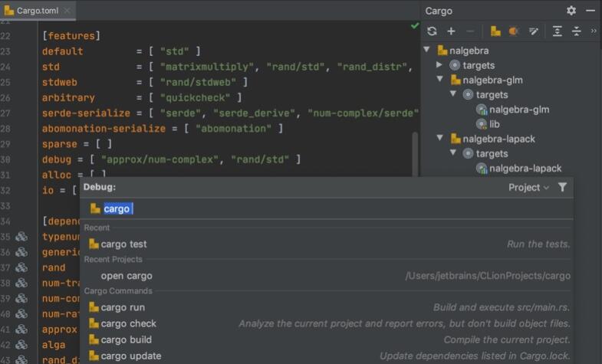602x364 pixels.
Task: Click the "quickcheck" string on line 26
Action: tap(196, 97)
